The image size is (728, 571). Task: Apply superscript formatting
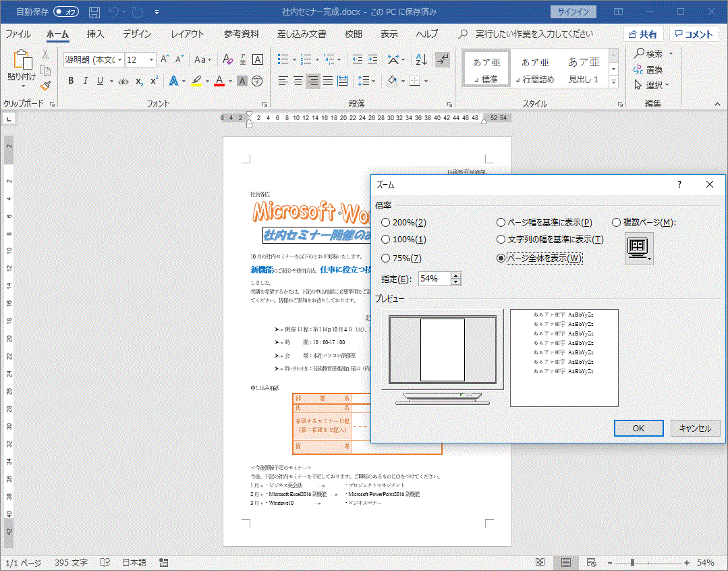coord(154,81)
